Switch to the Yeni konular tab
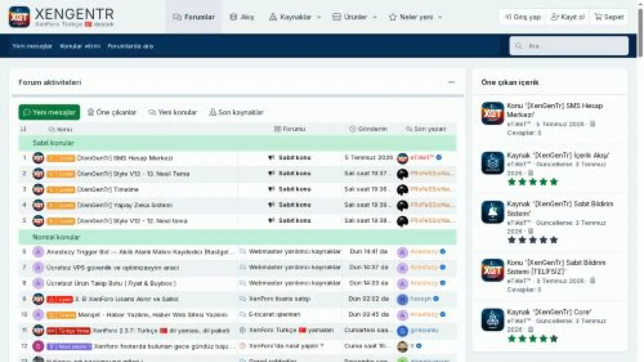 [173, 112]
